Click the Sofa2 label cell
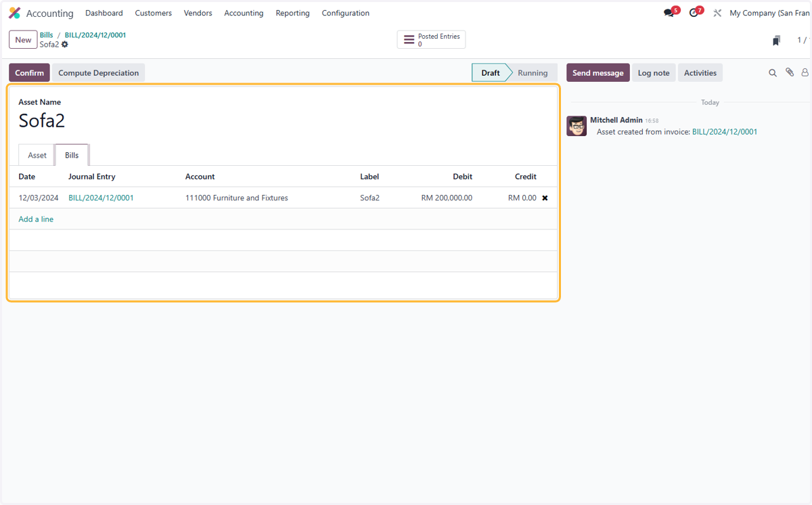Viewport: 812px width, 505px height. (369, 198)
